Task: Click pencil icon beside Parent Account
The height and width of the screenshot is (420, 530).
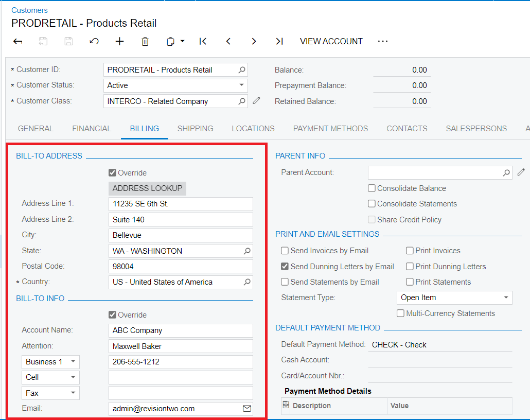Action: point(521,172)
